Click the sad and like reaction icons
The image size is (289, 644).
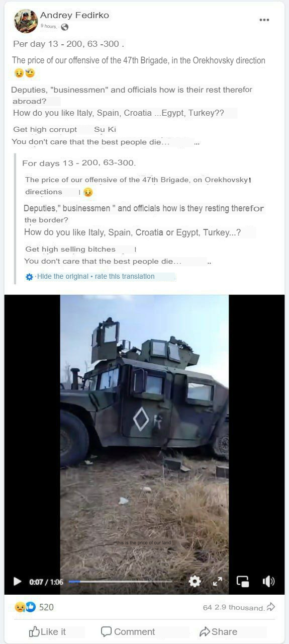click(x=25, y=607)
